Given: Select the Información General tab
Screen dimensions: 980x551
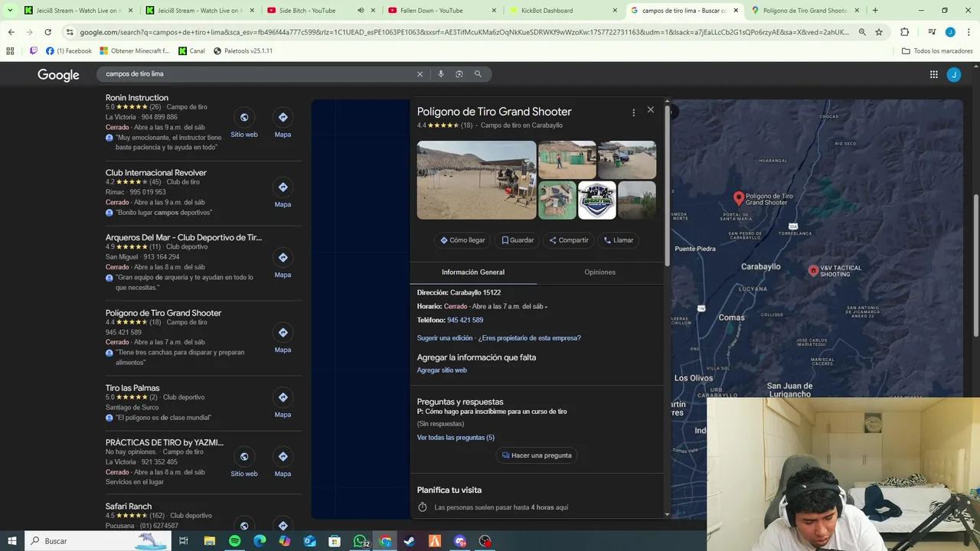Looking at the screenshot, I should point(473,272).
